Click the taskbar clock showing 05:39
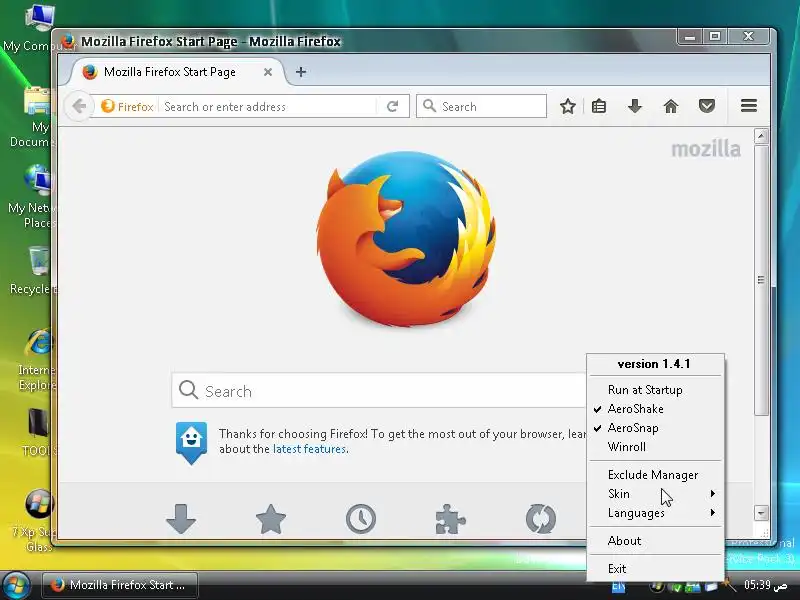 tap(765, 585)
